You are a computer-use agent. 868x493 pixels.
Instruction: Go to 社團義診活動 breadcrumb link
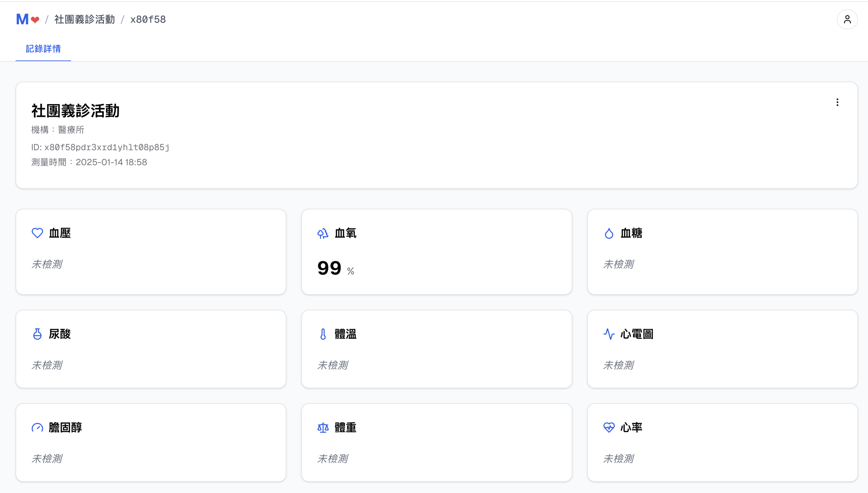click(85, 19)
